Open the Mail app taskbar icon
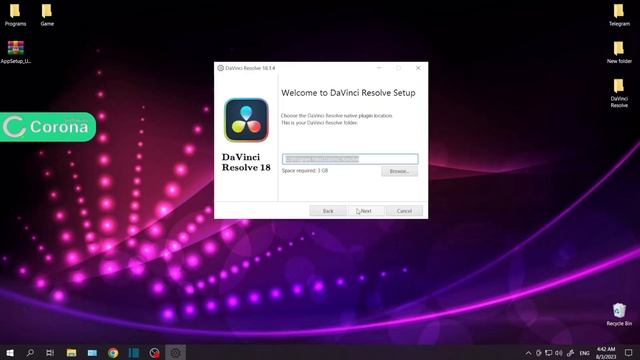This screenshot has width=640, height=360. point(92,353)
